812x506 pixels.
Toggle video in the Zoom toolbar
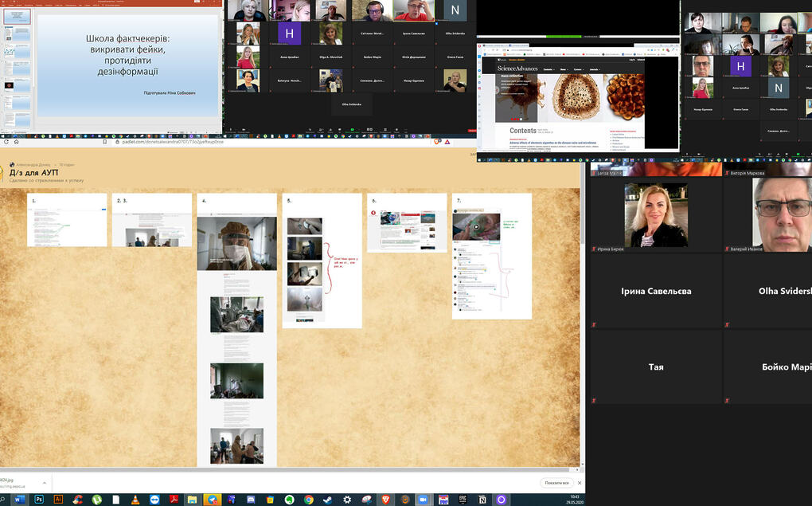[x=244, y=130]
